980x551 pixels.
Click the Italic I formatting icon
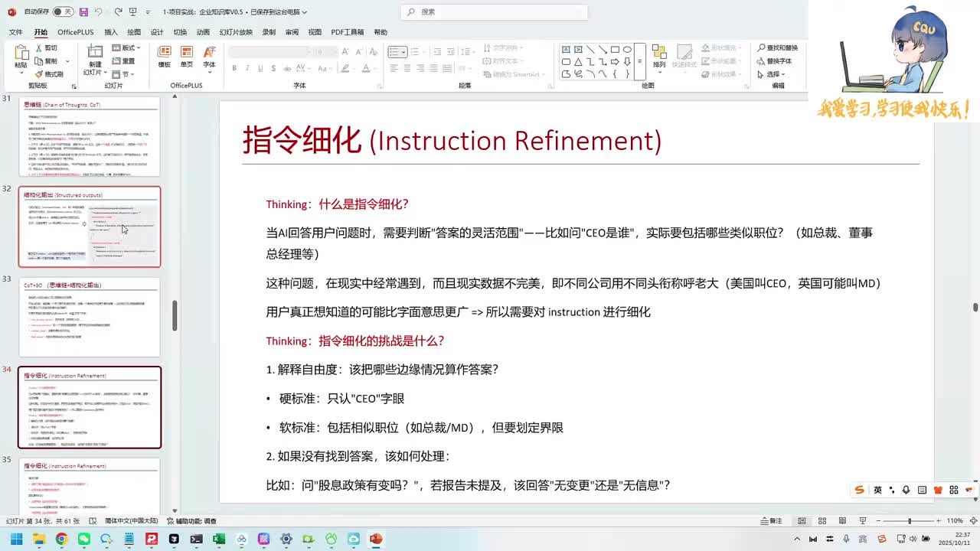[x=247, y=68]
